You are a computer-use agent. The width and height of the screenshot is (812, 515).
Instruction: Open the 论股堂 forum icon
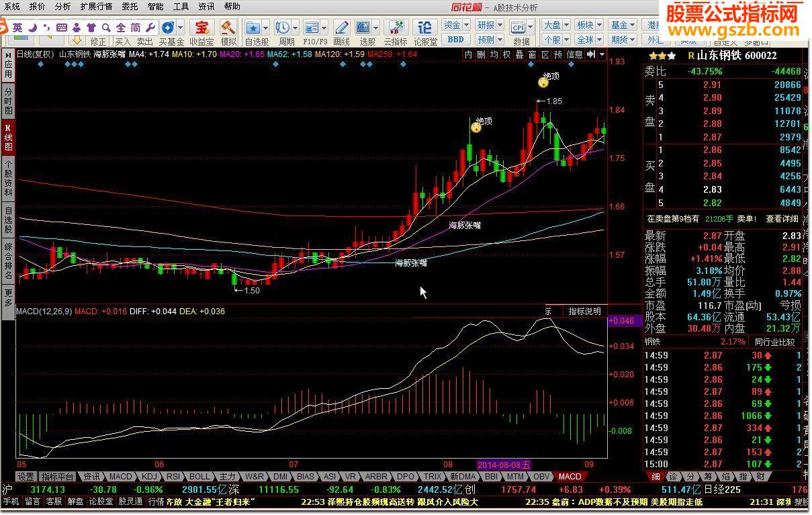pos(424,28)
